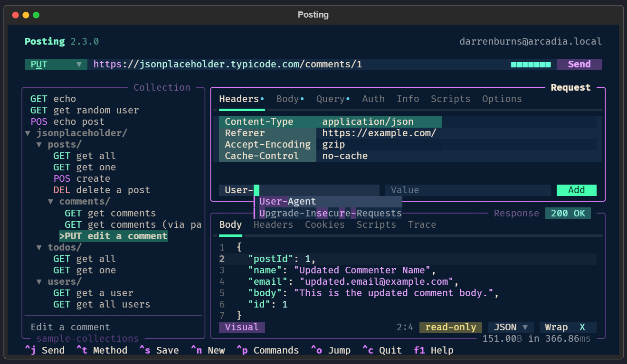Open the Auth tab

[x=373, y=99]
